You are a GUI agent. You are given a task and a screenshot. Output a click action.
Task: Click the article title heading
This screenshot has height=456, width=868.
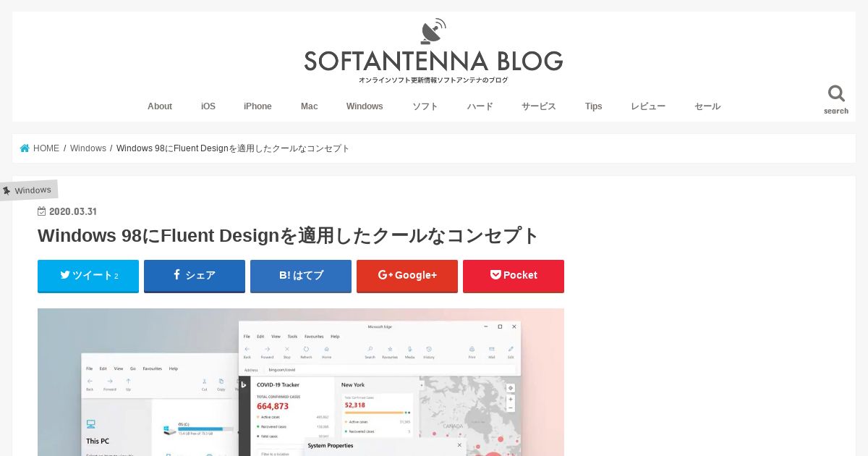point(289,236)
